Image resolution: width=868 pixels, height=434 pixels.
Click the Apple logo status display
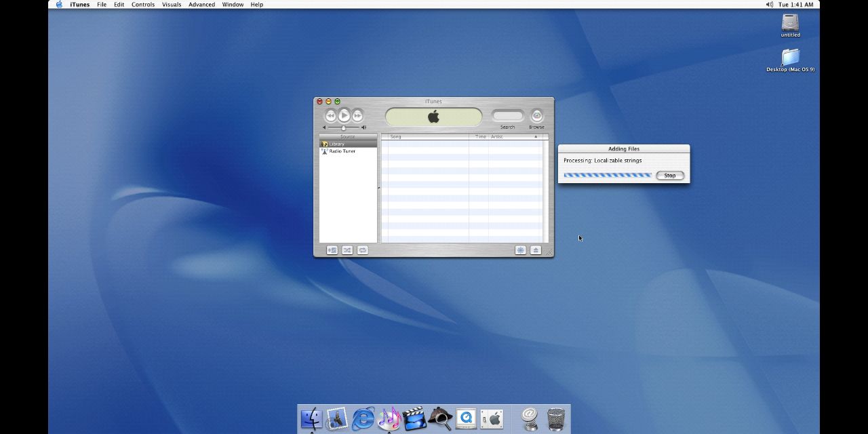[433, 117]
